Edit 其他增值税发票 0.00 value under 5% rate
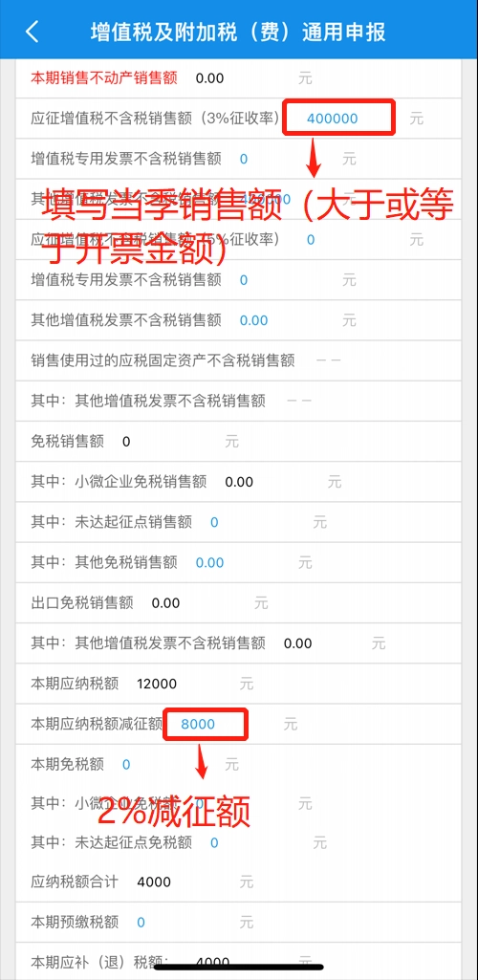The height and width of the screenshot is (980, 478). [253, 320]
